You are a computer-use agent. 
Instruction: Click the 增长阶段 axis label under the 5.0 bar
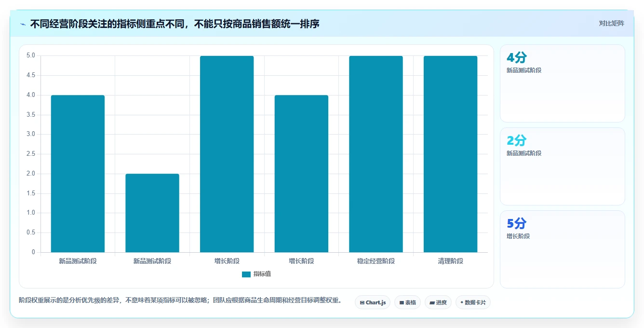click(227, 261)
